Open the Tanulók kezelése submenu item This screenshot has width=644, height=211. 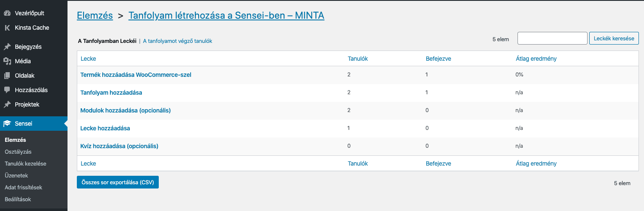click(x=25, y=163)
